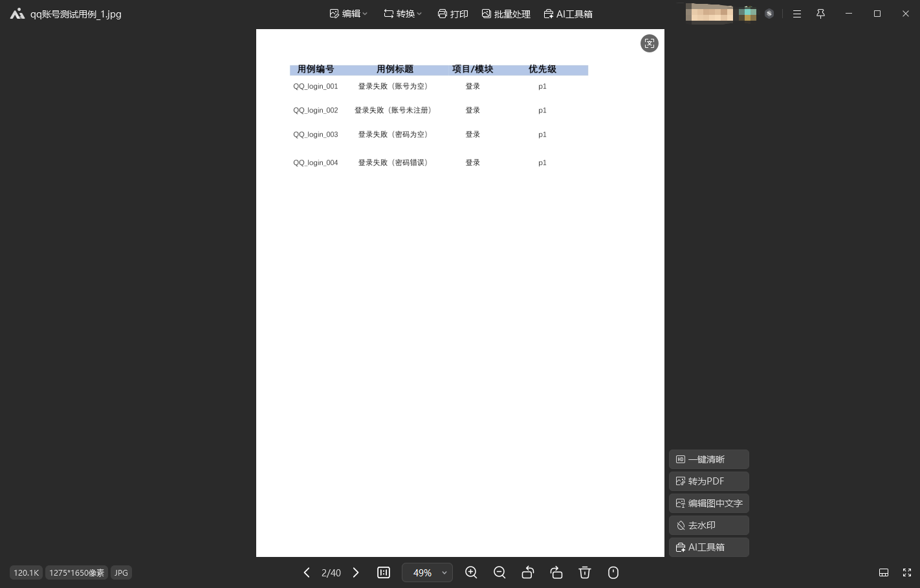The width and height of the screenshot is (920, 588).
Task: Open the 编辑 dropdown
Action: [x=348, y=13]
